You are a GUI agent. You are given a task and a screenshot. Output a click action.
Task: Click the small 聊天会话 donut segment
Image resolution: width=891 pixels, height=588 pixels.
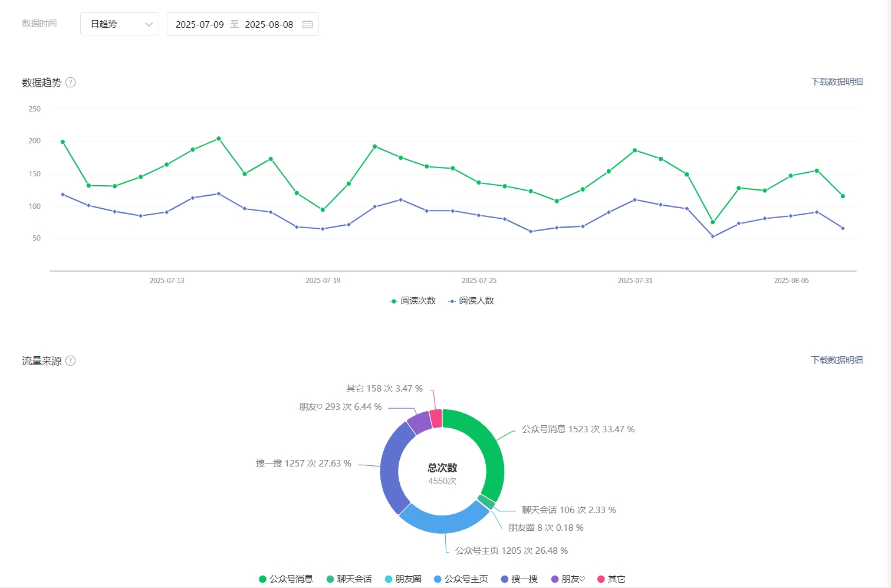pyautogui.click(x=486, y=502)
